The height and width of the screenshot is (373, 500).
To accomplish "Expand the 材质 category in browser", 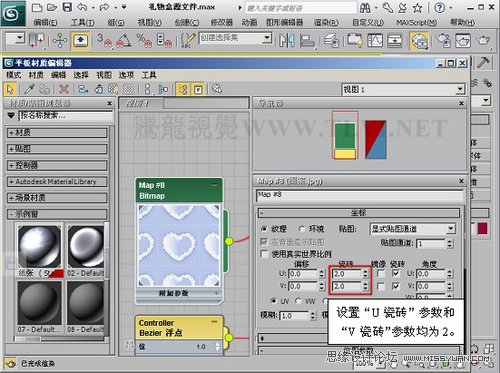I will tap(57, 133).
